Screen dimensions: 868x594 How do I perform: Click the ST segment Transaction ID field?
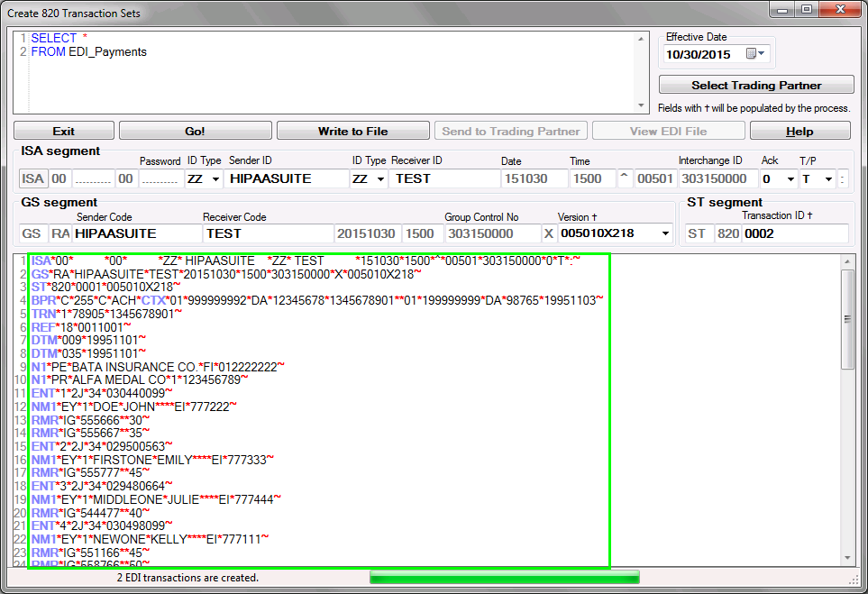tap(794, 234)
